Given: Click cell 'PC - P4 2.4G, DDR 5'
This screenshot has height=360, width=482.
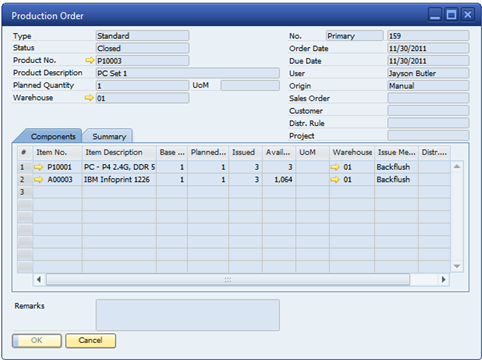Looking at the screenshot, I should (x=119, y=167).
